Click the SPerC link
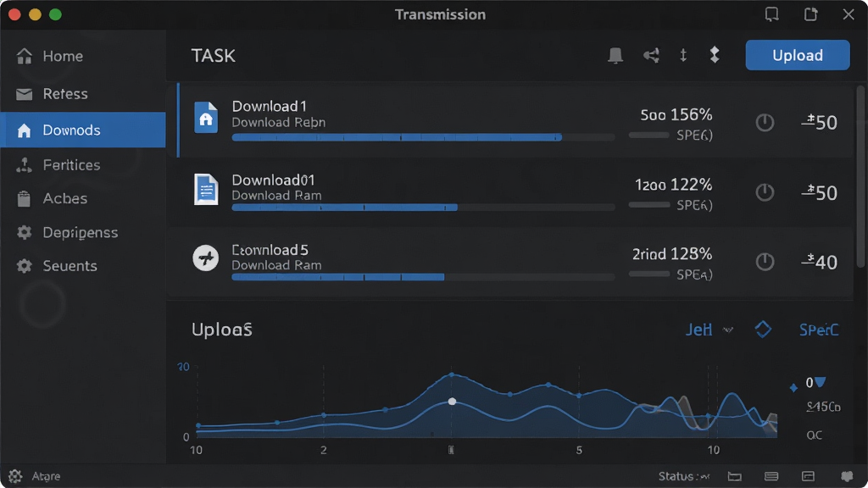 pyautogui.click(x=819, y=330)
